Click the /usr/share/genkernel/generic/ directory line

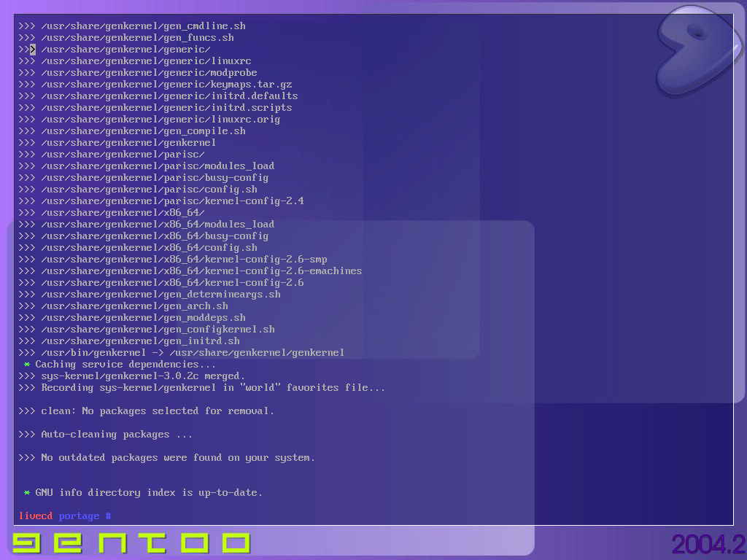115,49
